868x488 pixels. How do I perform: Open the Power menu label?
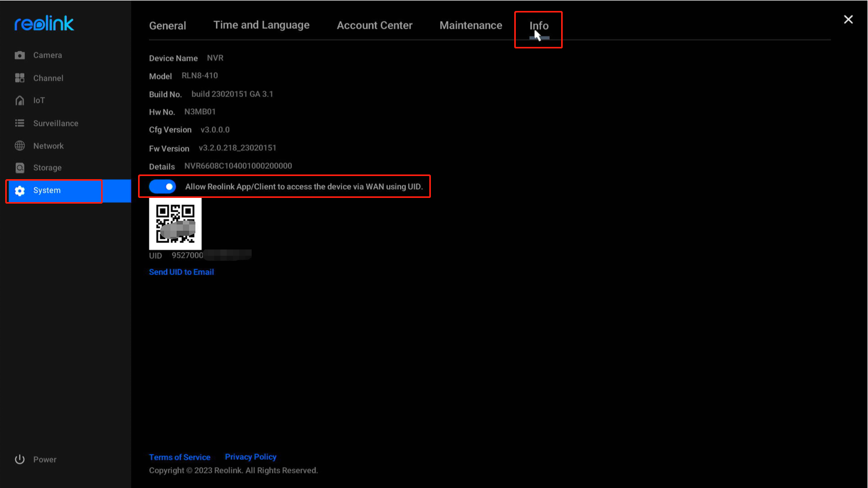pos(45,459)
